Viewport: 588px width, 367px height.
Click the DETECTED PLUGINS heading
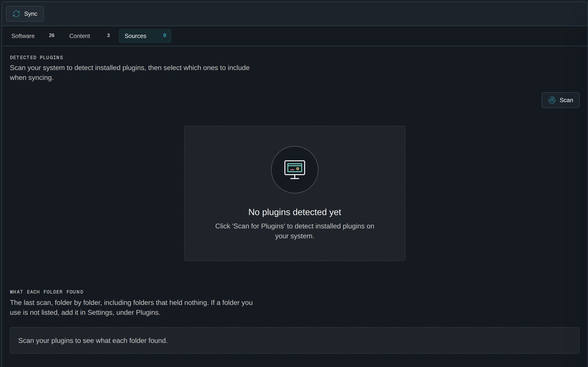pyautogui.click(x=36, y=58)
